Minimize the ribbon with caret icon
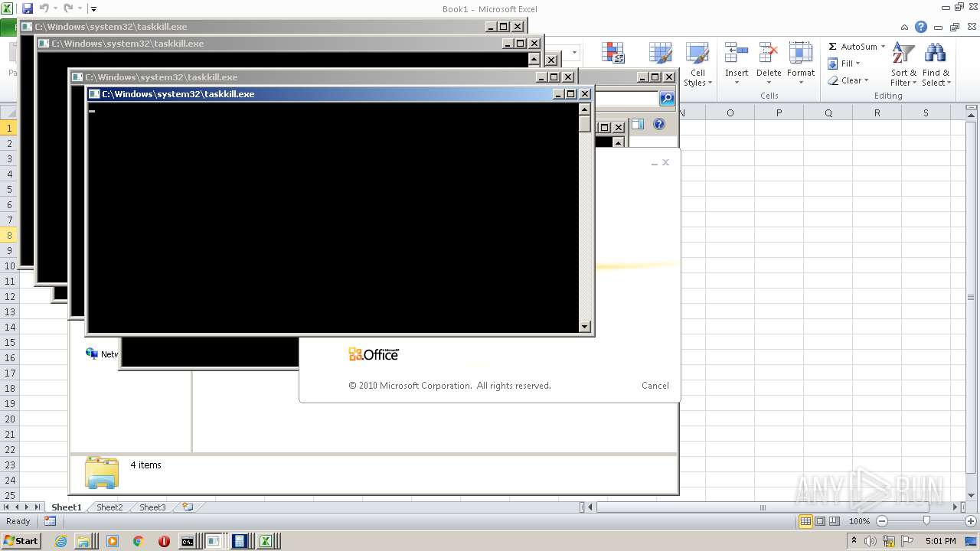980x551 pixels. click(905, 27)
